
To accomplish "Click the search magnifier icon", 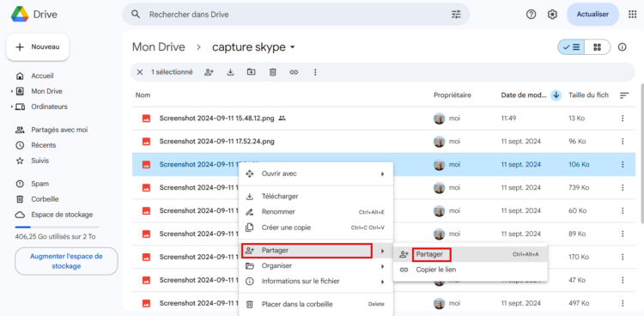I will [136, 15].
